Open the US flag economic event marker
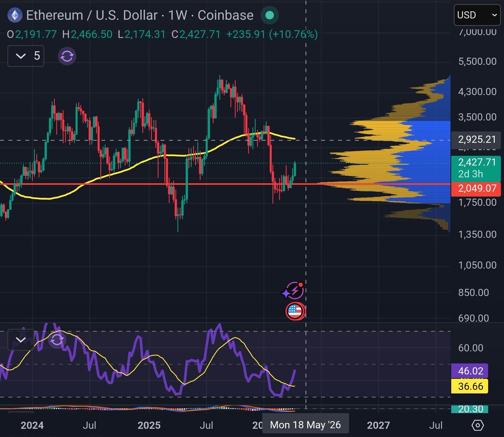The width and height of the screenshot is (504, 437). pyautogui.click(x=295, y=311)
